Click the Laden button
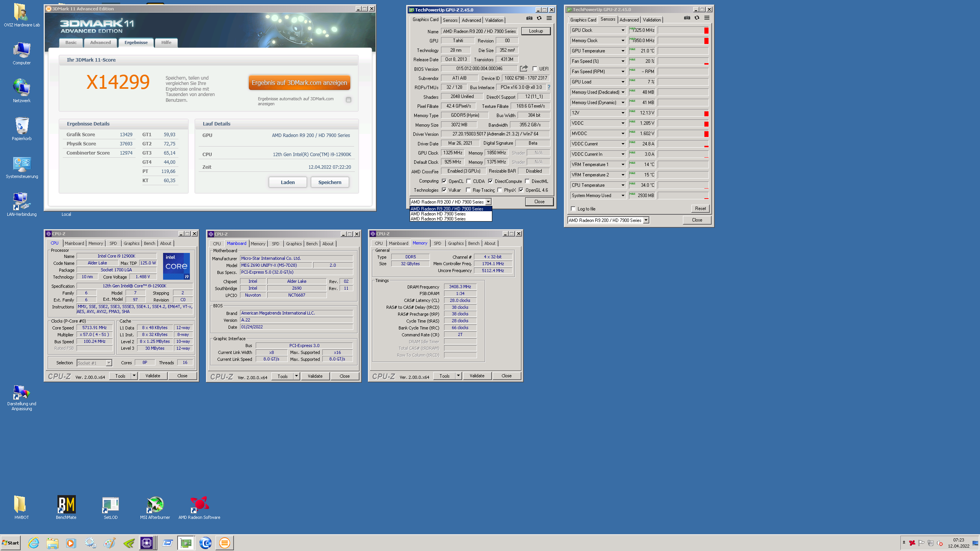The width and height of the screenshot is (980, 551). coord(287,182)
